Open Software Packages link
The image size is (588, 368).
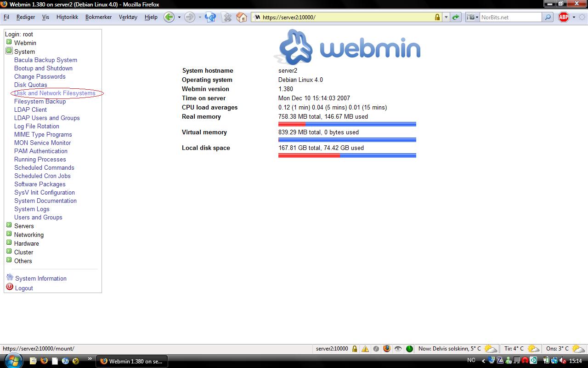[x=40, y=184]
